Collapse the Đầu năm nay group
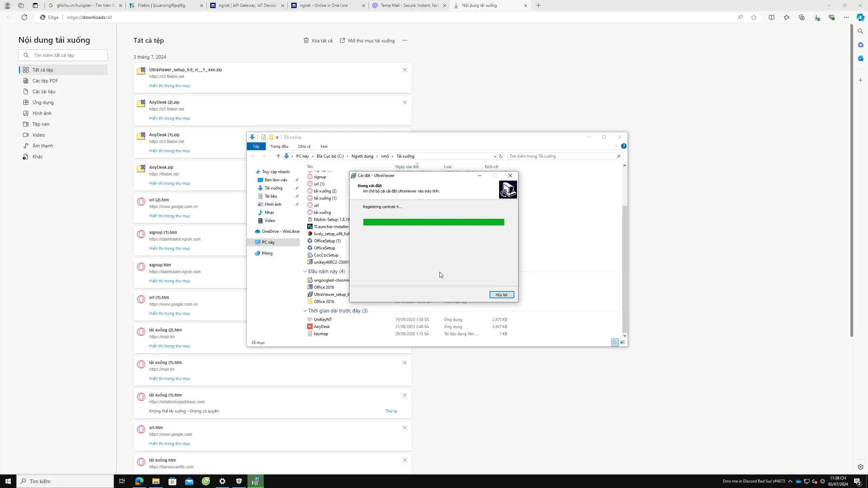The width and height of the screenshot is (868, 488). tap(305, 271)
